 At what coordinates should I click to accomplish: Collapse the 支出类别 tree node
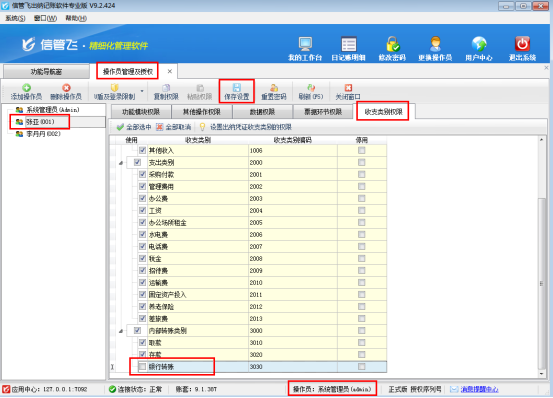(121, 163)
